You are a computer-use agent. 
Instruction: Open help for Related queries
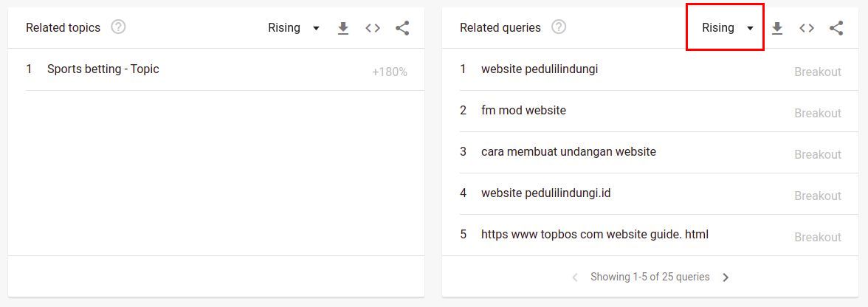[x=559, y=27]
